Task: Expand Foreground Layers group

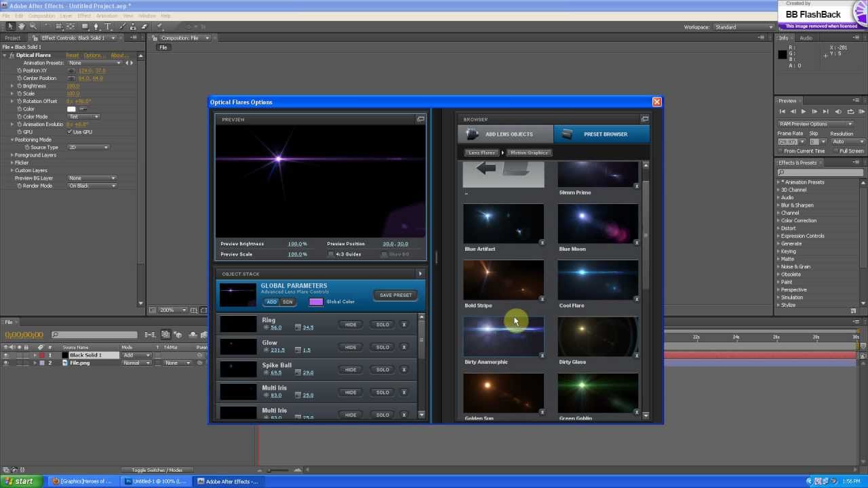Action: [x=12, y=155]
